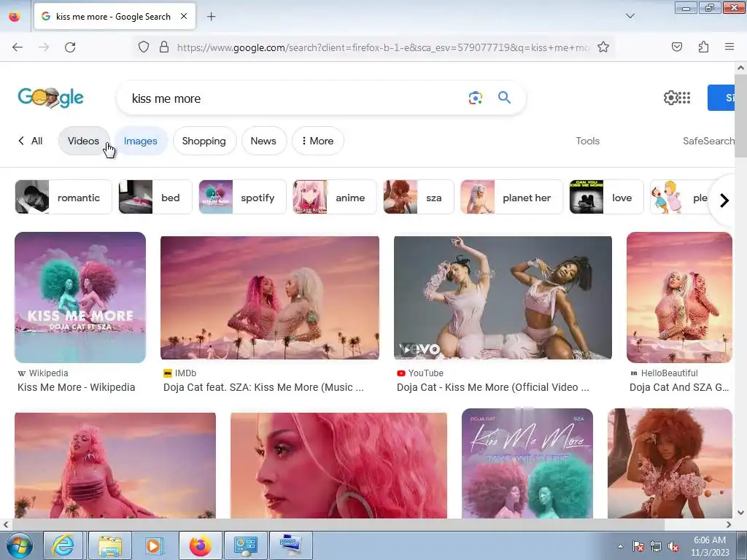
Task: Click the site security padlock icon
Action: 164,47
